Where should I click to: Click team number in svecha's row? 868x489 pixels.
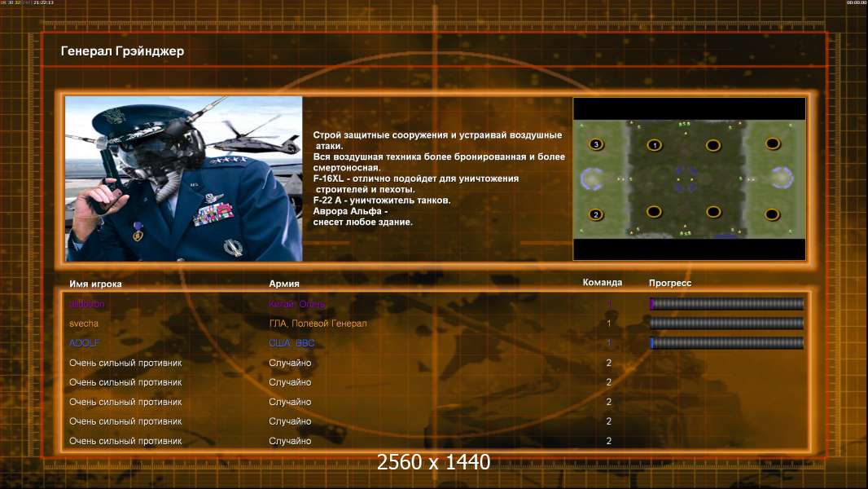[608, 324]
